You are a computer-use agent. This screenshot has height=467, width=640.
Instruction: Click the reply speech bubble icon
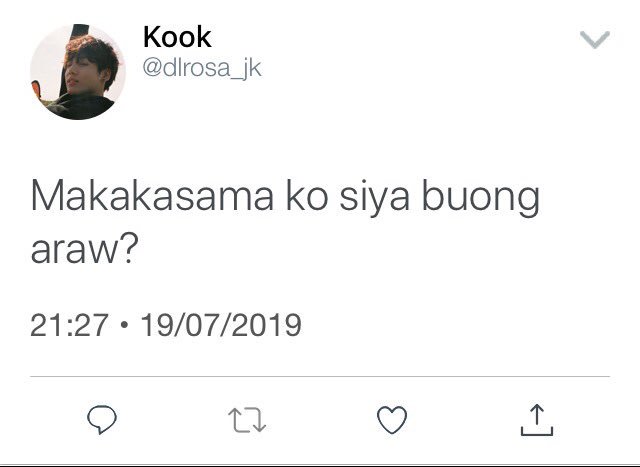[x=102, y=419]
